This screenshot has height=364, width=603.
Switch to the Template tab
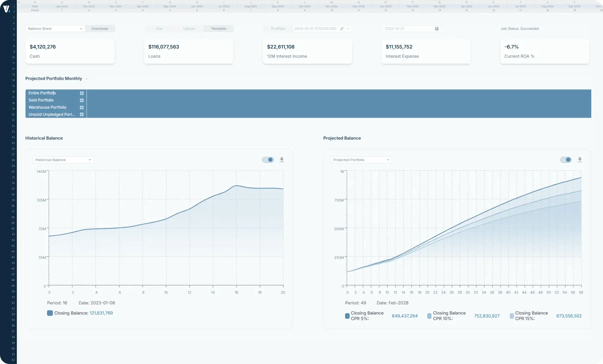coord(218,29)
